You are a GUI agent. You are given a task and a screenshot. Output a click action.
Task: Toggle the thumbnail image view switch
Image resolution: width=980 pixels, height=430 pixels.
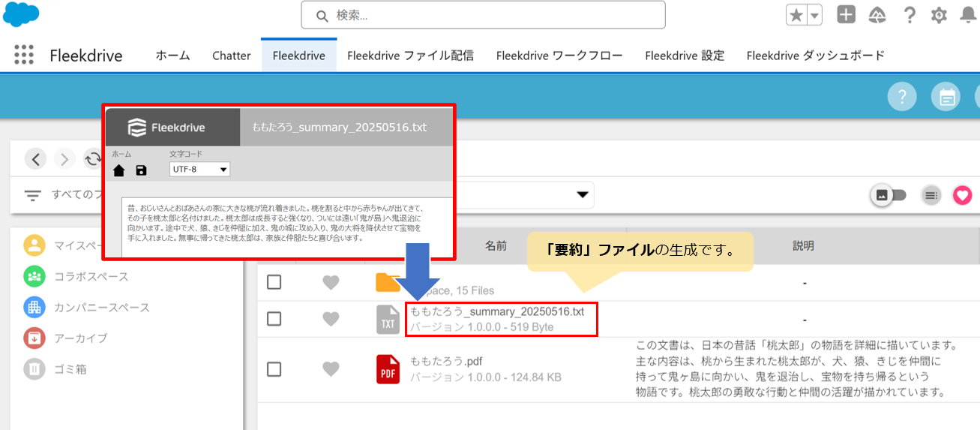click(889, 195)
